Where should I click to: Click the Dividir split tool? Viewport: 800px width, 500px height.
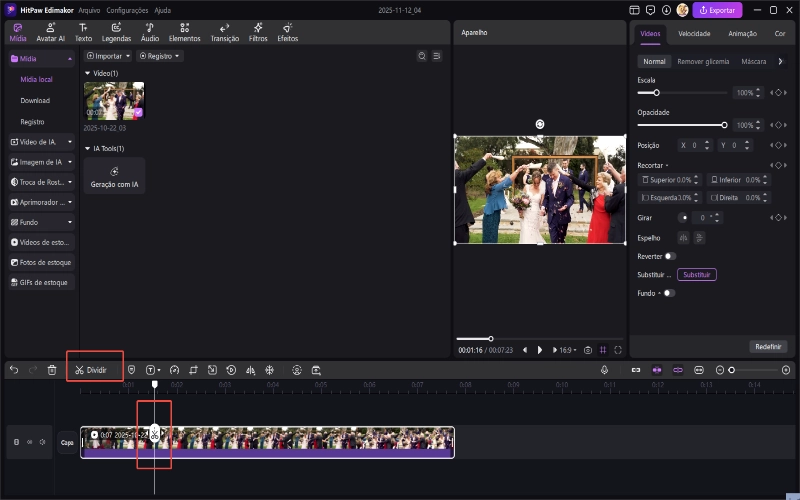(x=91, y=370)
